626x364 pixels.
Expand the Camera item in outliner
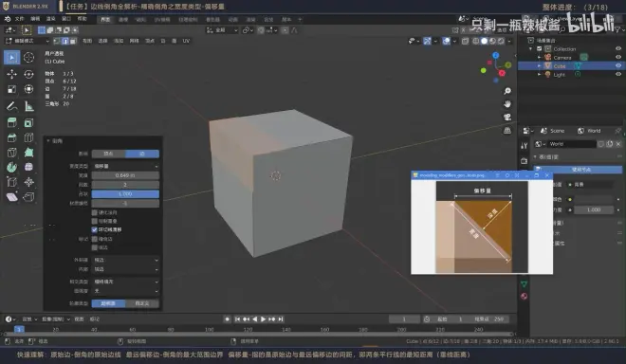point(540,58)
